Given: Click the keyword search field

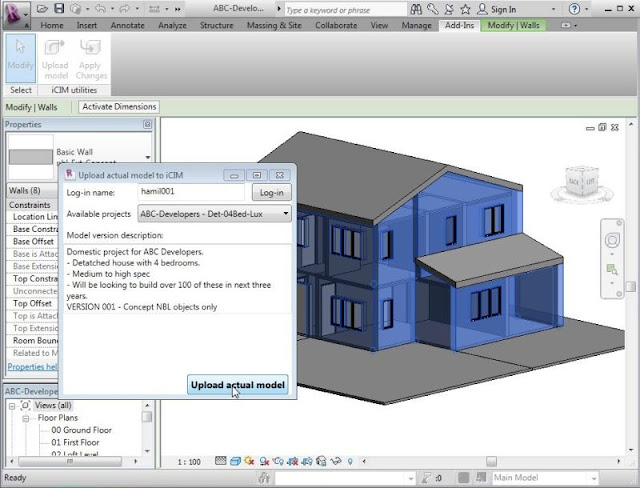Looking at the screenshot, I should 345,10.
